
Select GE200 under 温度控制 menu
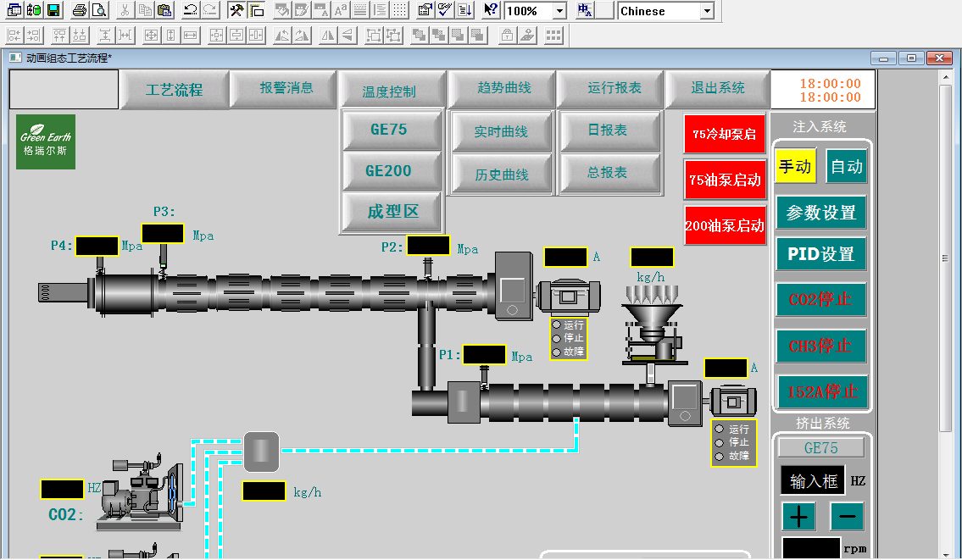(389, 171)
